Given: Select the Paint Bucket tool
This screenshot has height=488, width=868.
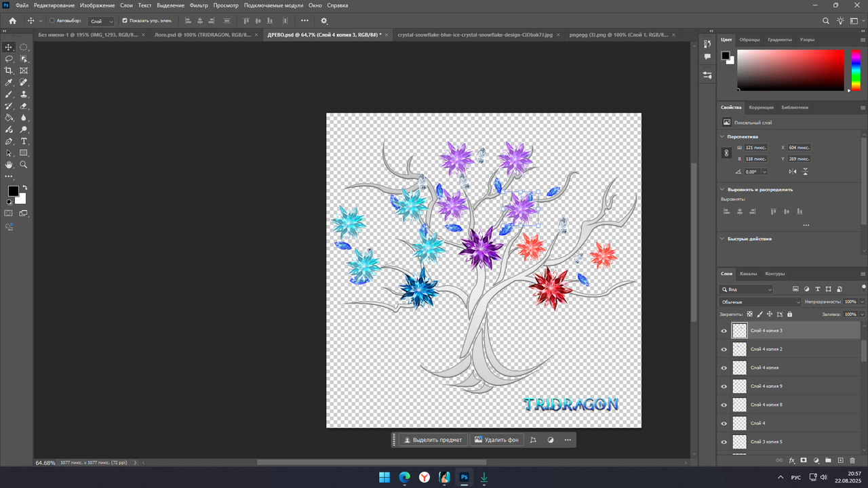Looking at the screenshot, I should 9,117.
